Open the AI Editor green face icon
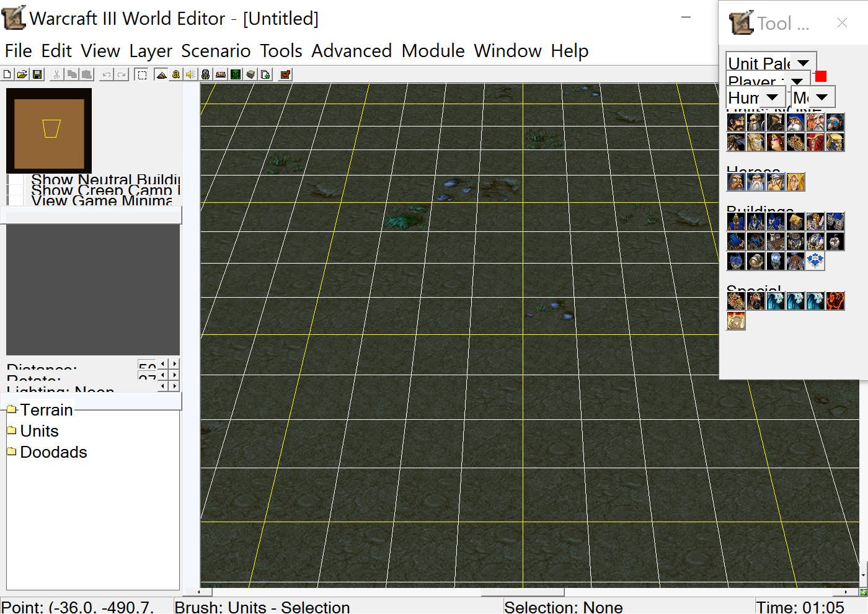Screen dimensions: 868x614 click(x=235, y=74)
